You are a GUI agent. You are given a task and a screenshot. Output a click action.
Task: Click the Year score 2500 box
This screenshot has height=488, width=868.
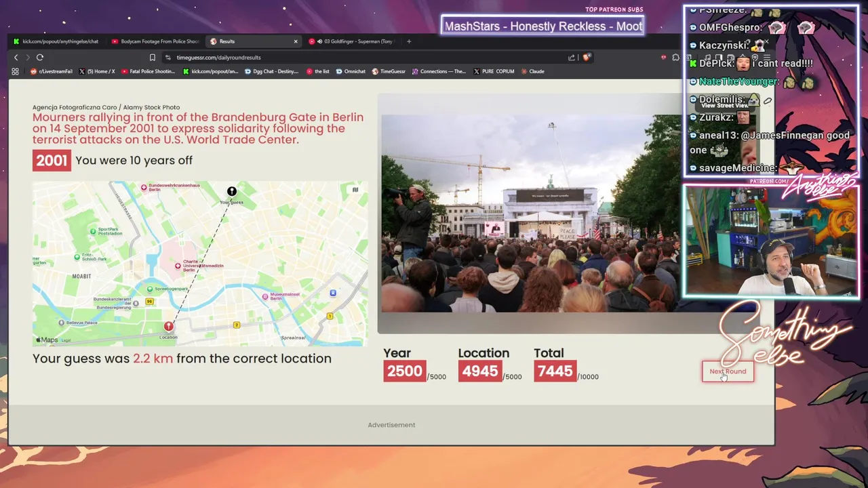[x=405, y=371]
